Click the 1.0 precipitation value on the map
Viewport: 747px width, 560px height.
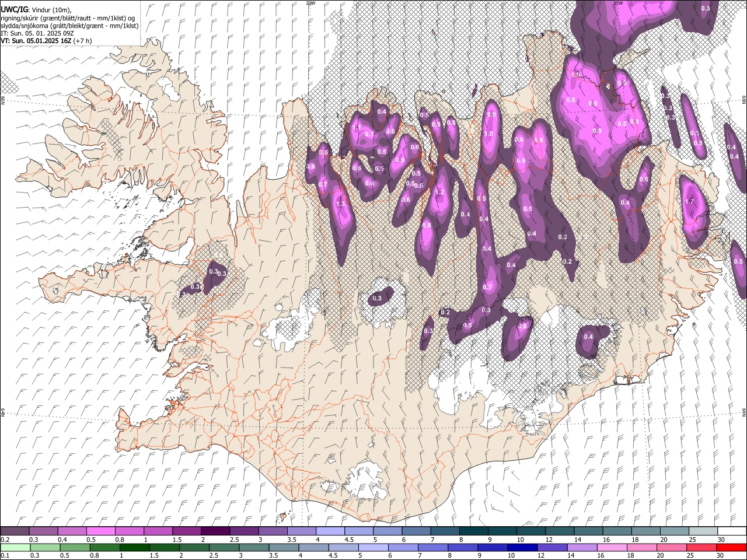(x=488, y=134)
